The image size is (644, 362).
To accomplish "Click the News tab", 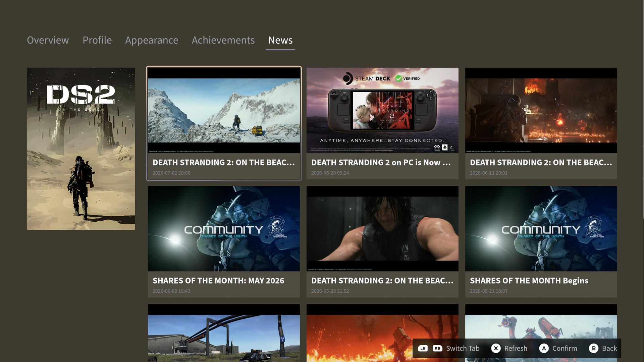I will (280, 40).
